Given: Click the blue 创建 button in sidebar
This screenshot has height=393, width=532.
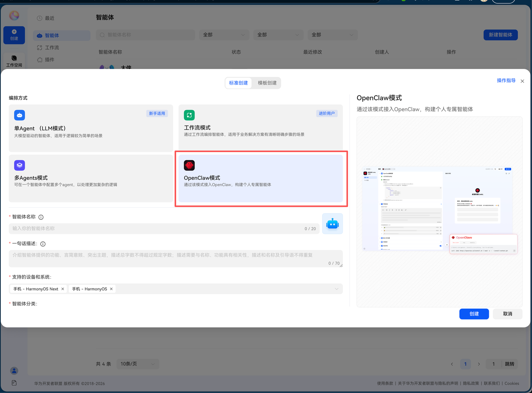Looking at the screenshot, I should (14, 35).
